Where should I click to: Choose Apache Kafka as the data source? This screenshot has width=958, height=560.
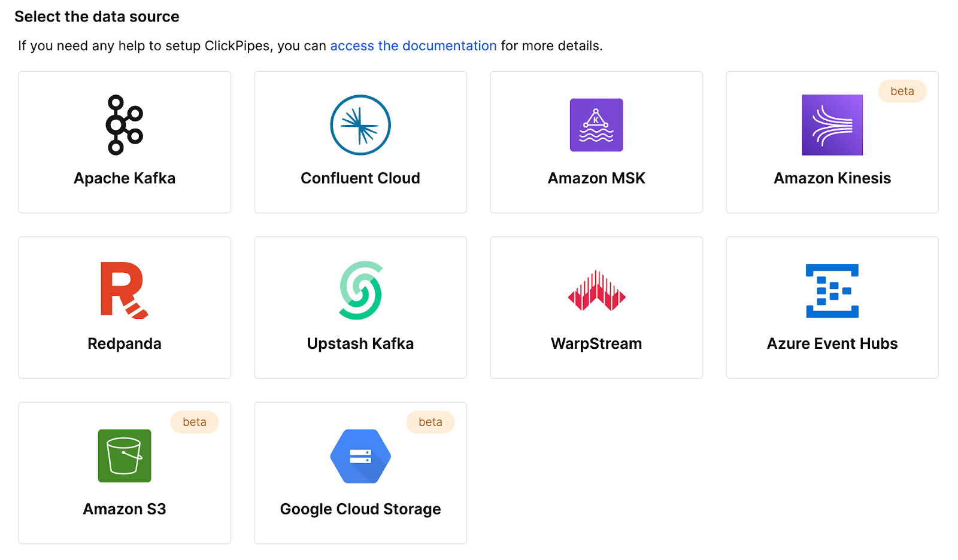(124, 142)
